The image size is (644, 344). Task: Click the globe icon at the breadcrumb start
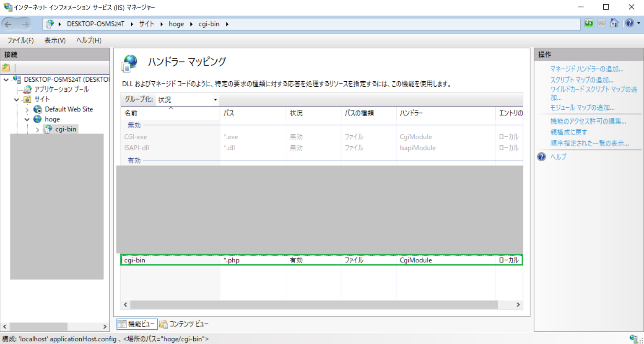coord(50,23)
